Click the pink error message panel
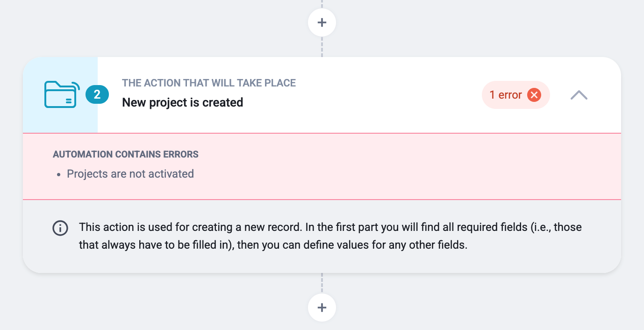Image resolution: width=644 pixels, height=330 pixels. point(322,166)
